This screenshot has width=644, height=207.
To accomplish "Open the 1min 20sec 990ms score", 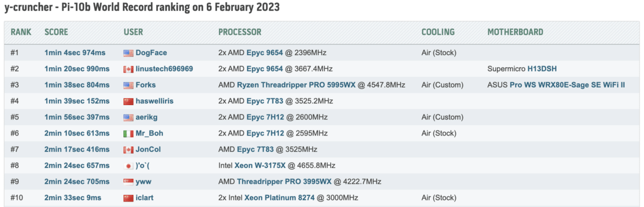I will tap(77, 69).
